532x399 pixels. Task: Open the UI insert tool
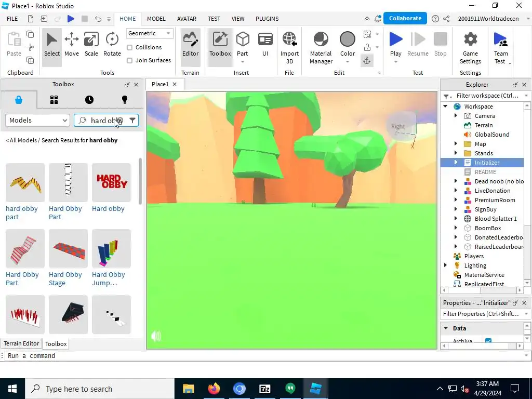[x=265, y=45]
